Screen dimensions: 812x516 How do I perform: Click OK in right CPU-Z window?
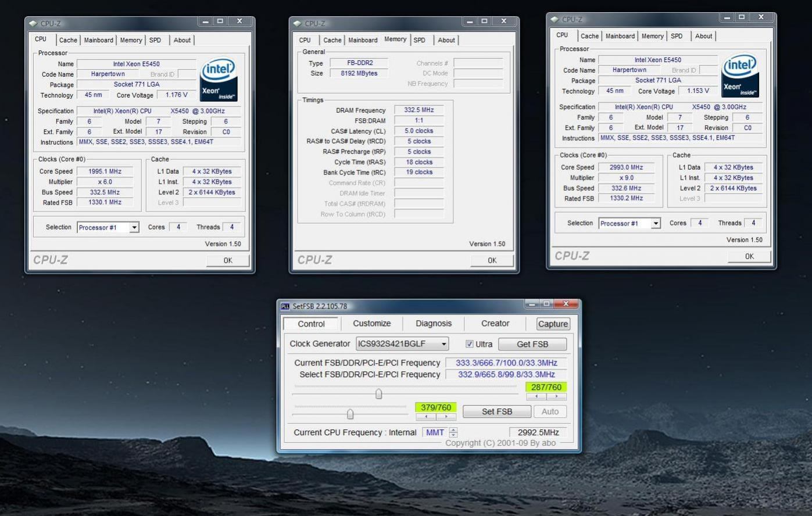pos(750,256)
